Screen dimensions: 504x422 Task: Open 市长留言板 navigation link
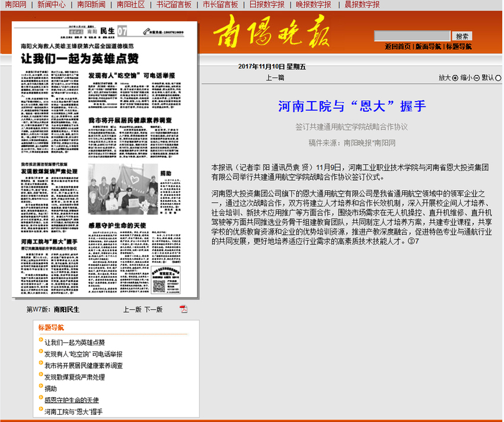(221, 5)
